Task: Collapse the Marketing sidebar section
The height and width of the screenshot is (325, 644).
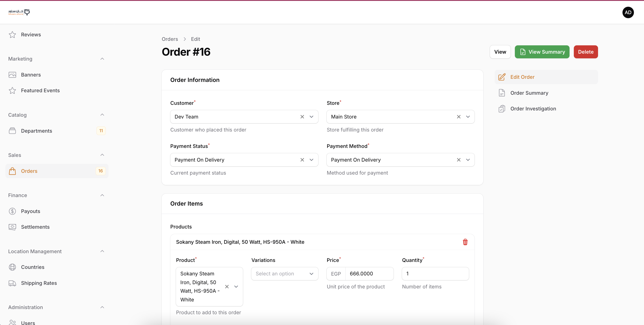Action: coord(102,59)
